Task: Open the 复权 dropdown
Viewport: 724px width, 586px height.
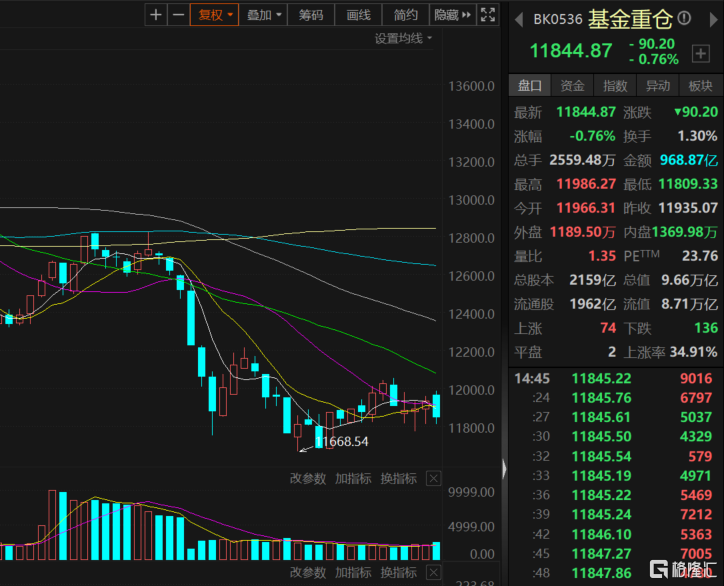Action: coord(215,15)
